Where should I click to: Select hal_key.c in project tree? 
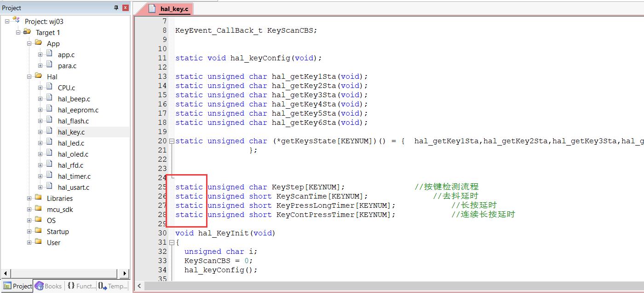click(71, 132)
